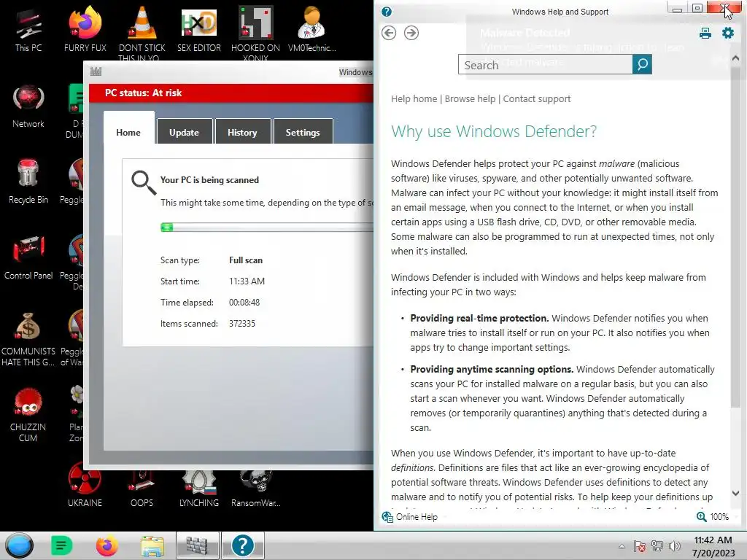Open the UKRAINE radiation icon shortcut

coord(85,486)
